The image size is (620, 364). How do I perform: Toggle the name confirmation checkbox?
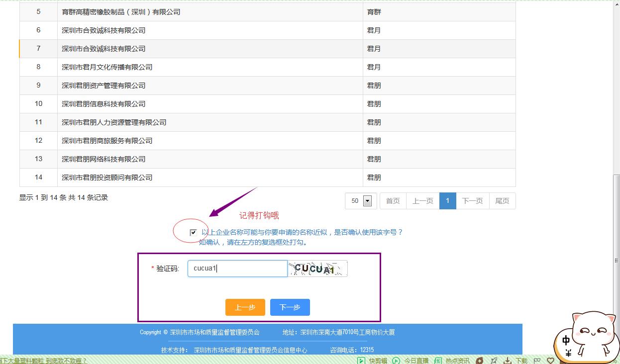point(193,232)
